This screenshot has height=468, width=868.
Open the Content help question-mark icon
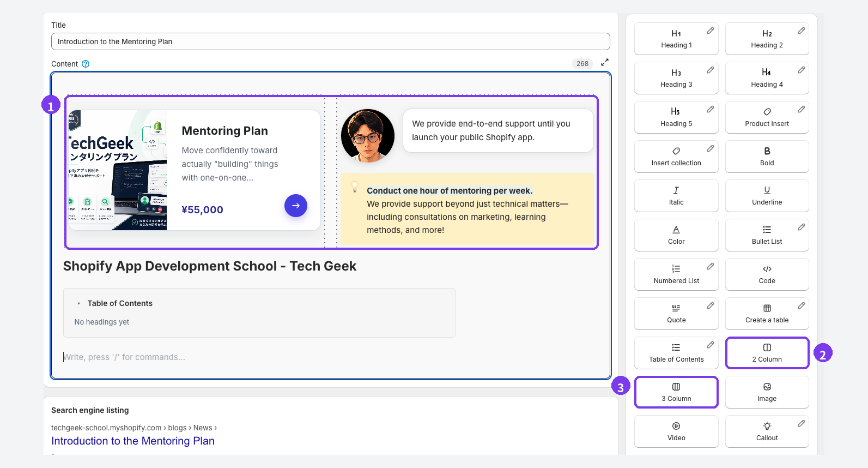point(86,64)
